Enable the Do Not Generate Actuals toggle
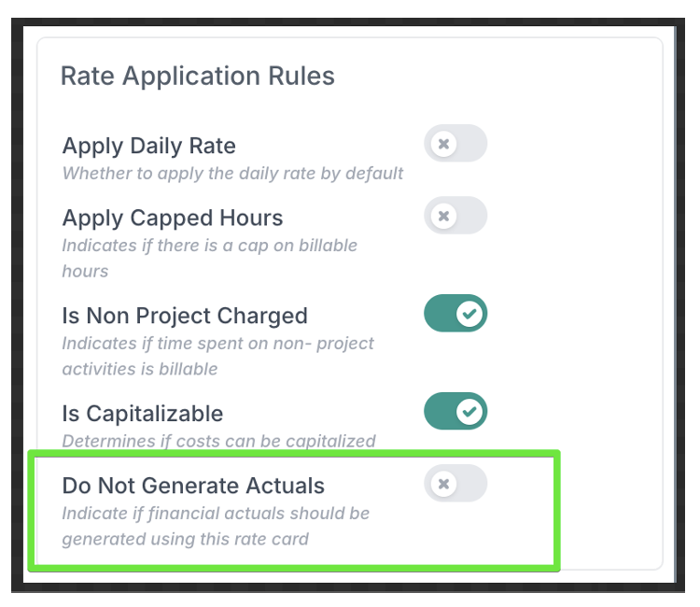This screenshot has height=607, width=700. coord(455,484)
